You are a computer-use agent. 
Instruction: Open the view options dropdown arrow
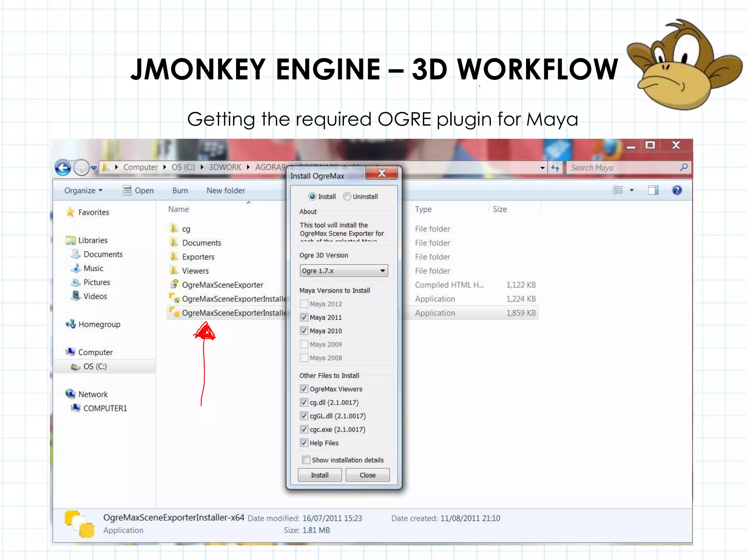tap(632, 190)
